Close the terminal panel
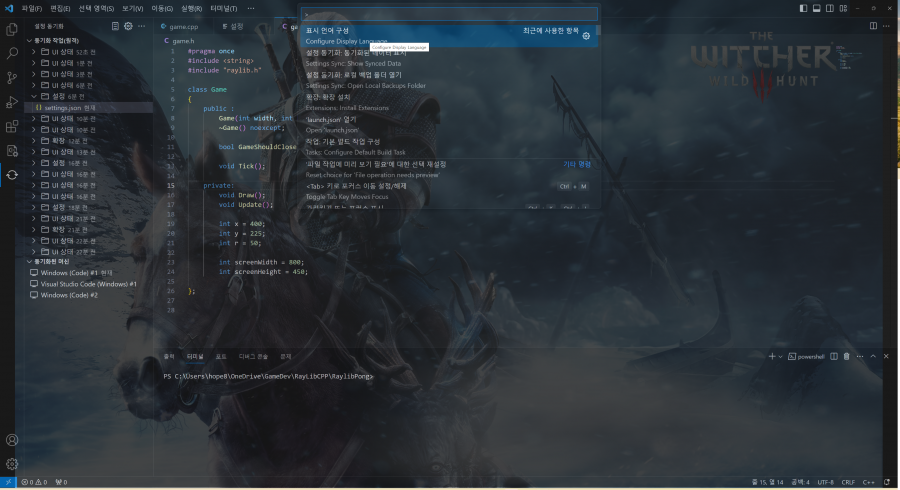 pyautogui.click(x=886, y=356)
